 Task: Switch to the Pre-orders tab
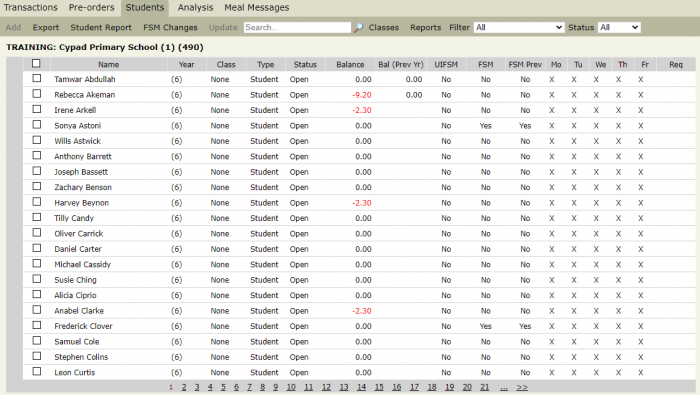coord(92,8)
